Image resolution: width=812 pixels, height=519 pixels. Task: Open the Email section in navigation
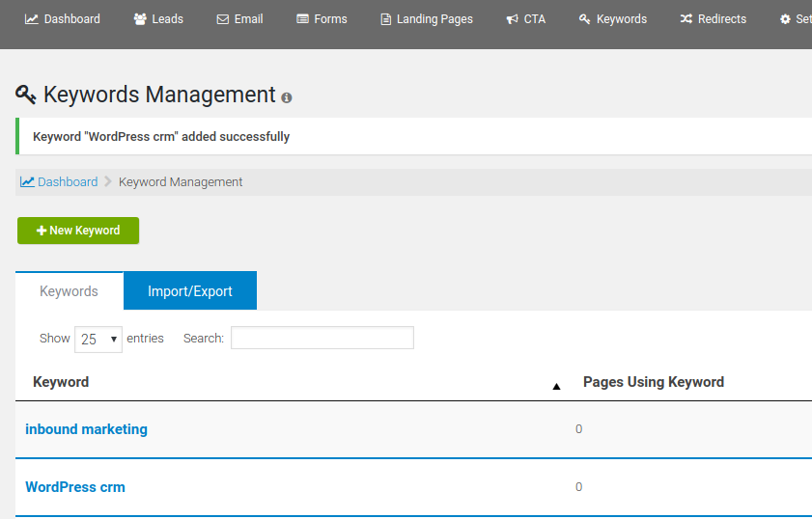coord(239,19)
